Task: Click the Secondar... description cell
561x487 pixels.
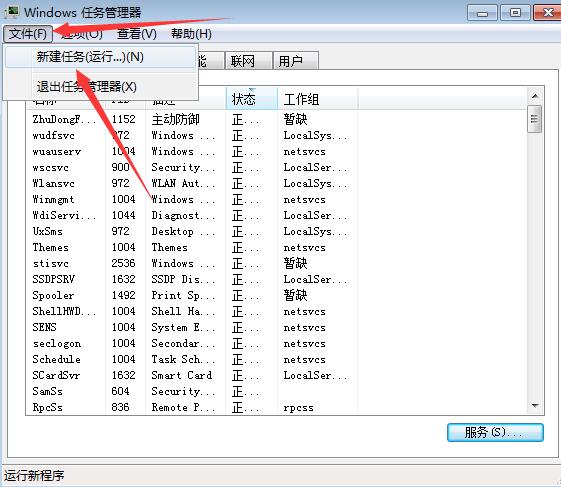Action: point(183,343)
